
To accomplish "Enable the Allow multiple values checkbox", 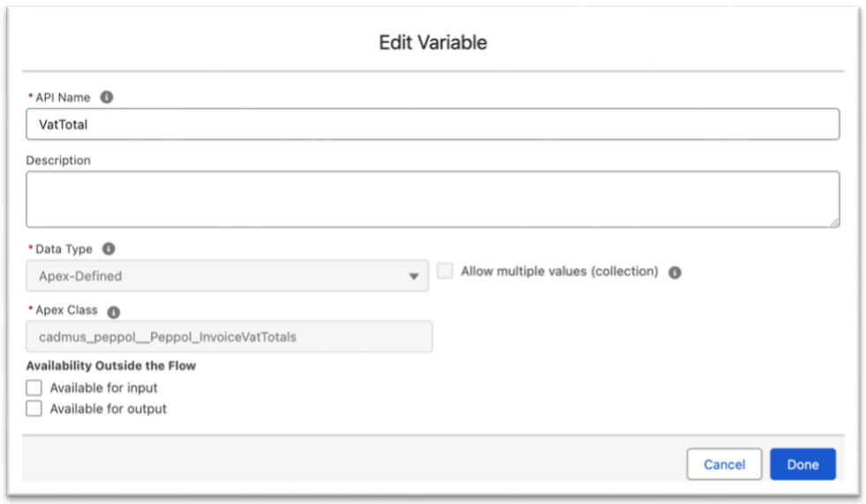I will [x=445, y=271].
